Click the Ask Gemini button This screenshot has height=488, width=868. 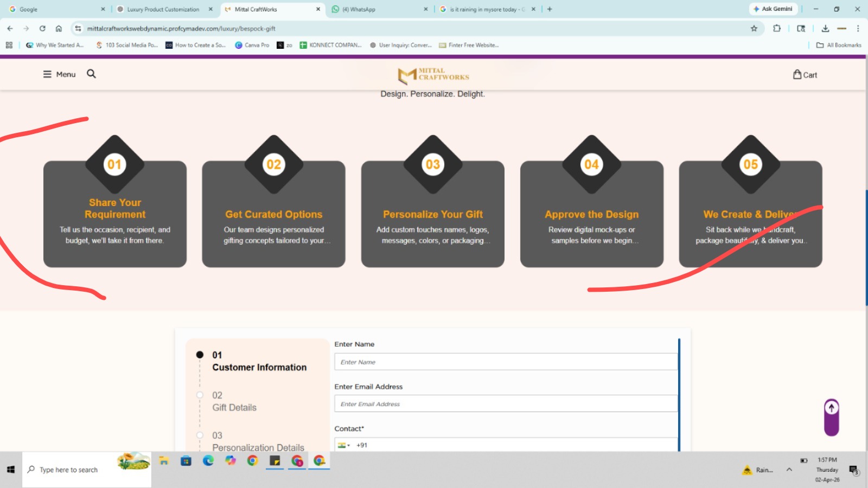[773, 9]
